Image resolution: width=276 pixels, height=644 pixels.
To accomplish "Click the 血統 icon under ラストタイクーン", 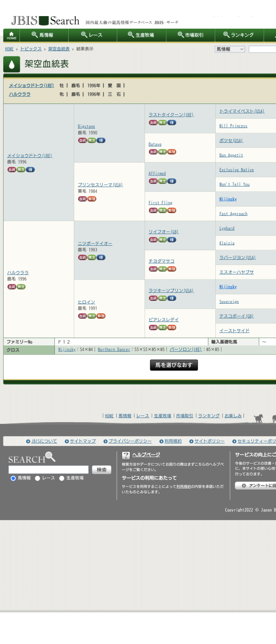I will coord(153,123).
